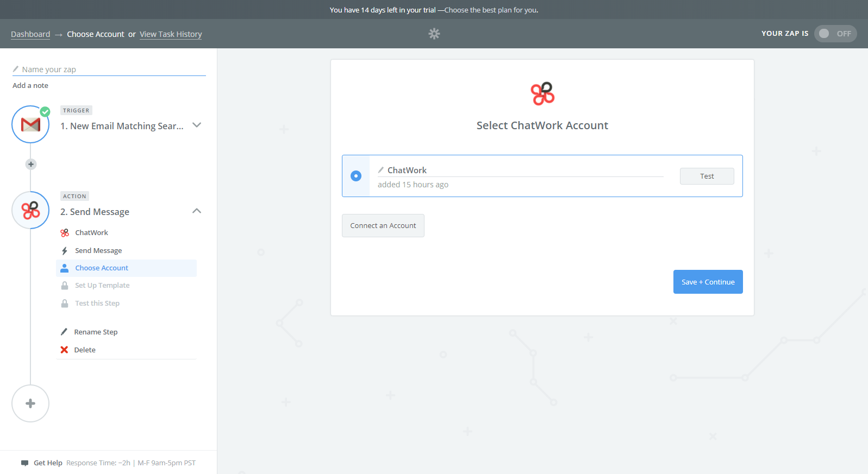This screenshot has width=868, height=474.
Task: Click Connect an Account button
Action: point(383,225)
